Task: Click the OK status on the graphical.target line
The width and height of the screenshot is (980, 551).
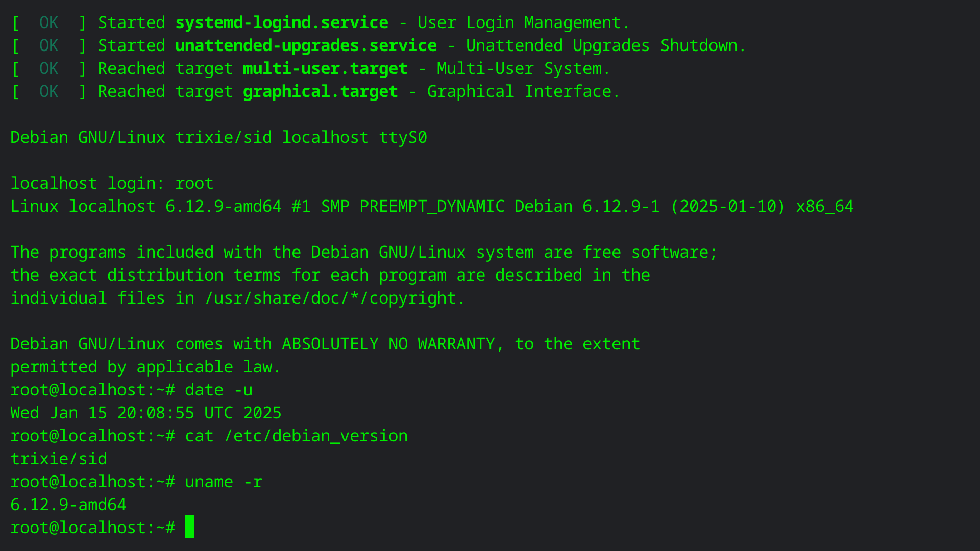Action: click(x=49, y=92)
